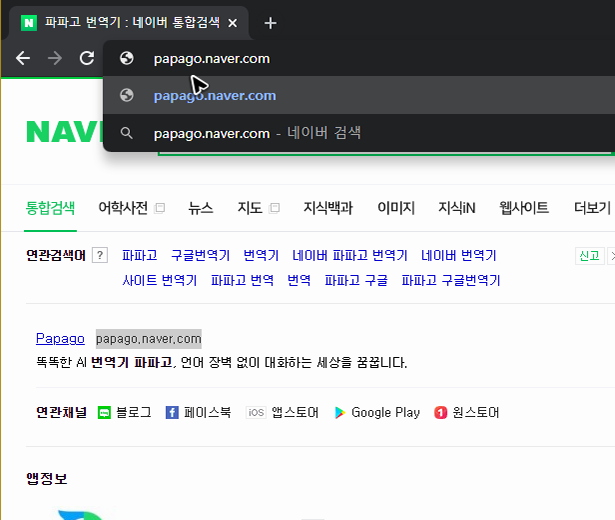Open the 지식백과 tab

coord(328,208)
